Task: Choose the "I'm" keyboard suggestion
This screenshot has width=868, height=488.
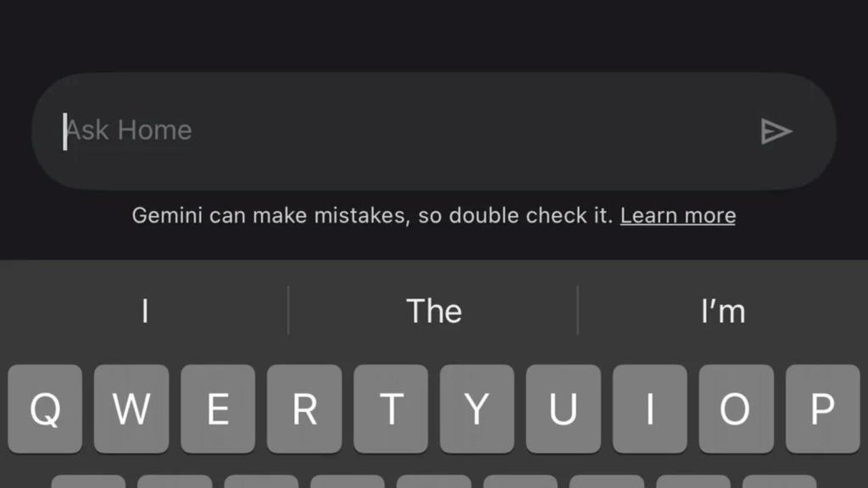Action: point(723,311)
